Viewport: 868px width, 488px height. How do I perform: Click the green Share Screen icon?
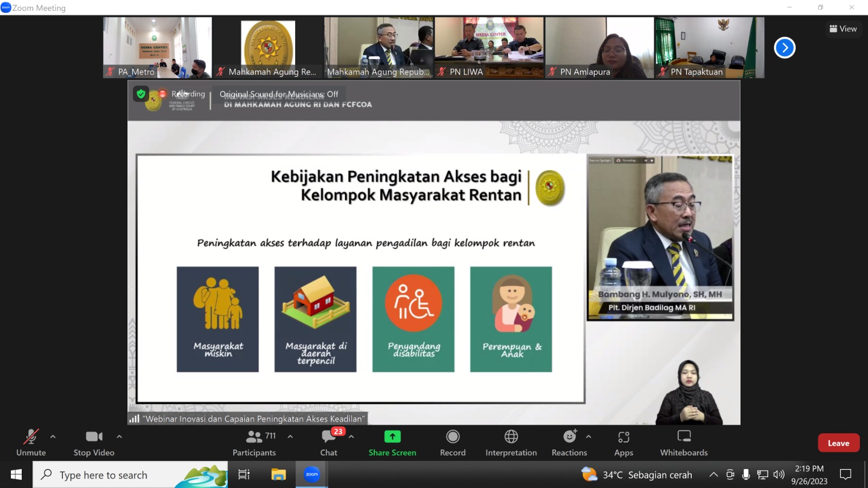[392, 436]
